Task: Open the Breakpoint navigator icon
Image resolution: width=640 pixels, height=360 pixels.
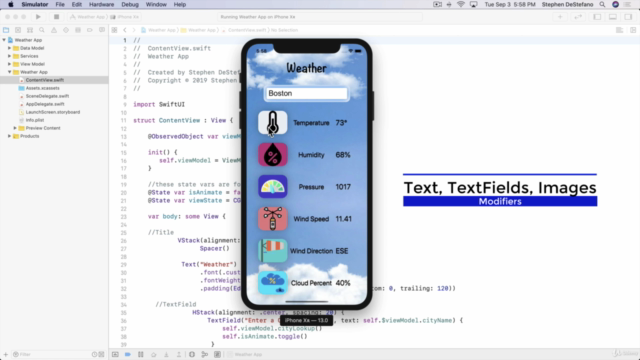Action: (89, 30)
